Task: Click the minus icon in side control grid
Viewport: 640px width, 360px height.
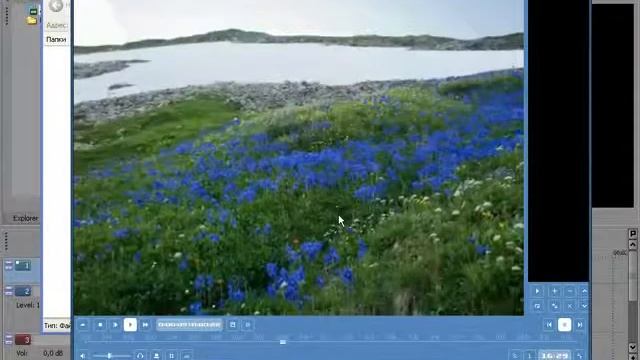Action: (x=570, y=291)
